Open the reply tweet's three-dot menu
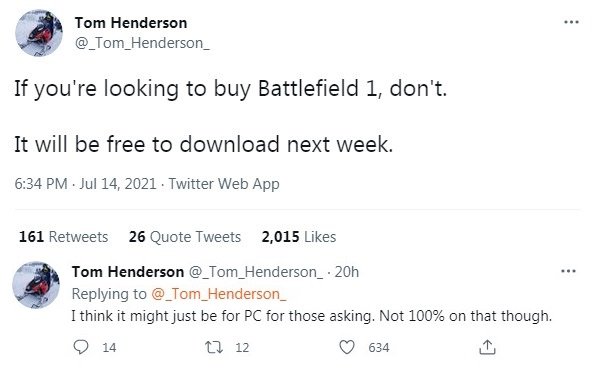 click(x=568, y=271)
